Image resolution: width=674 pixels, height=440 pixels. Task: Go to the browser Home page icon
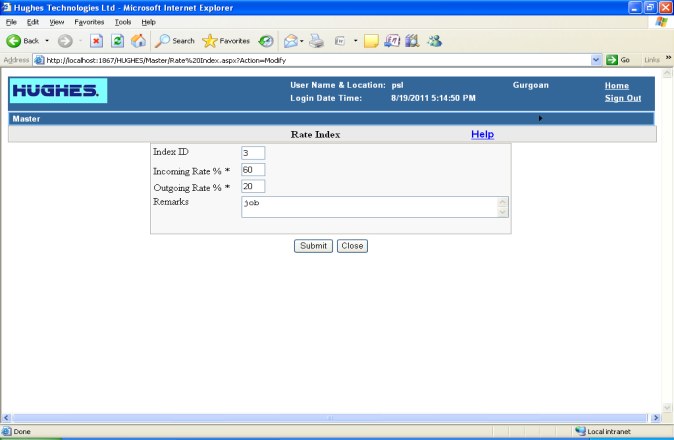tap(138, 41)
